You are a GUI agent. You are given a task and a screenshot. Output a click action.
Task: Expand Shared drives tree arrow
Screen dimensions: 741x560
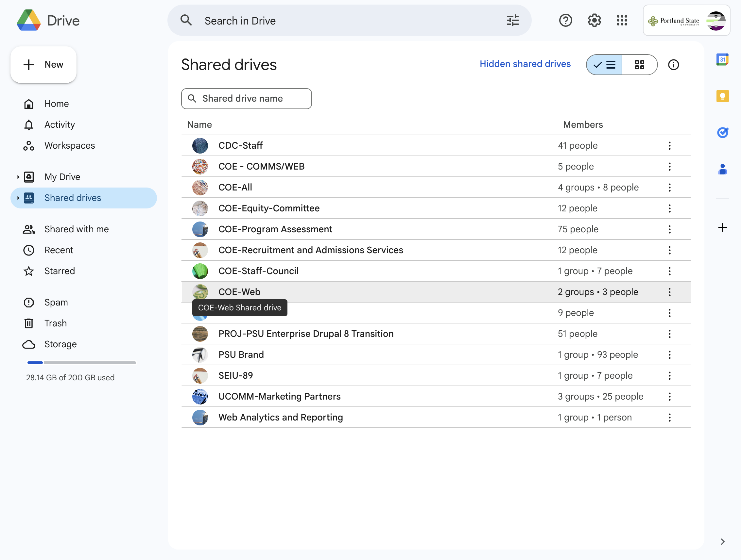tap(18, 198)
